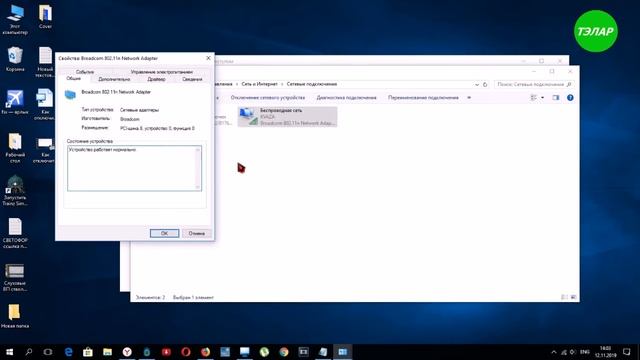The height and width of the screenshot is (360, 640).
Task: Open the Запустить Trainz Sim desktop icon
Action: click(x=15, y=191)
